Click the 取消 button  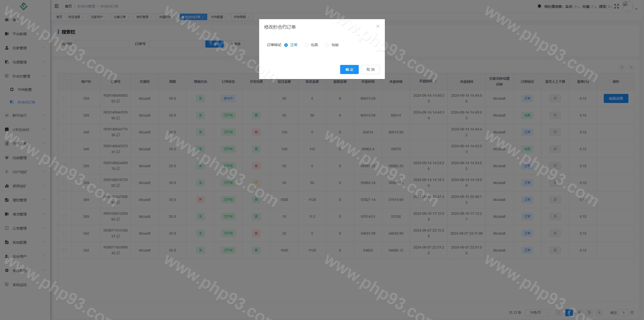[370, 69]
